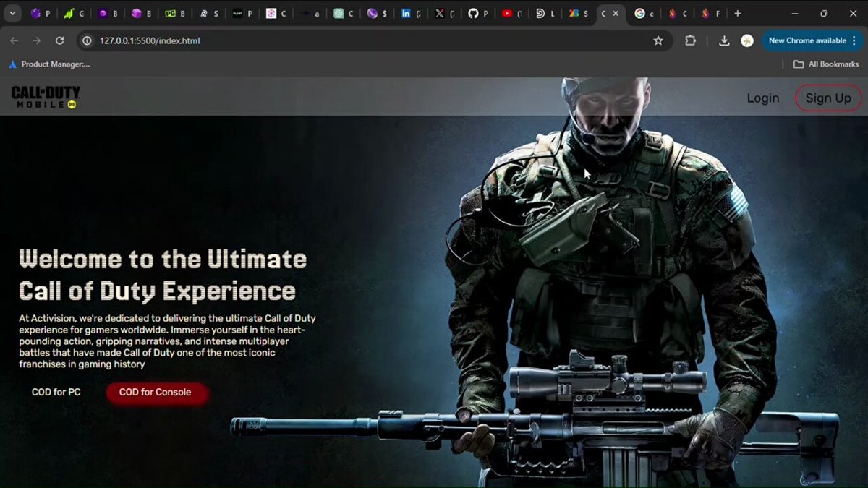This screenshot has height=488, width=868.
Task: Switch to the tab with D-shaped icon labeled L
Action: (545, 13)
